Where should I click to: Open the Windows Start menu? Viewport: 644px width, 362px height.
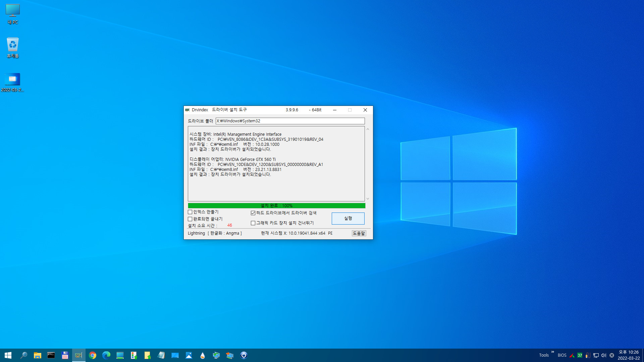[x=8, y=355]
